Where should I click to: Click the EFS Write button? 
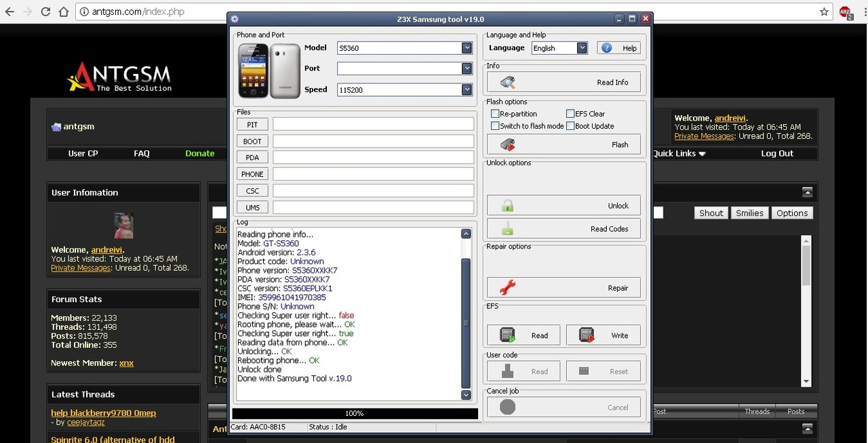pyautogui.click(x=603, y=335)
